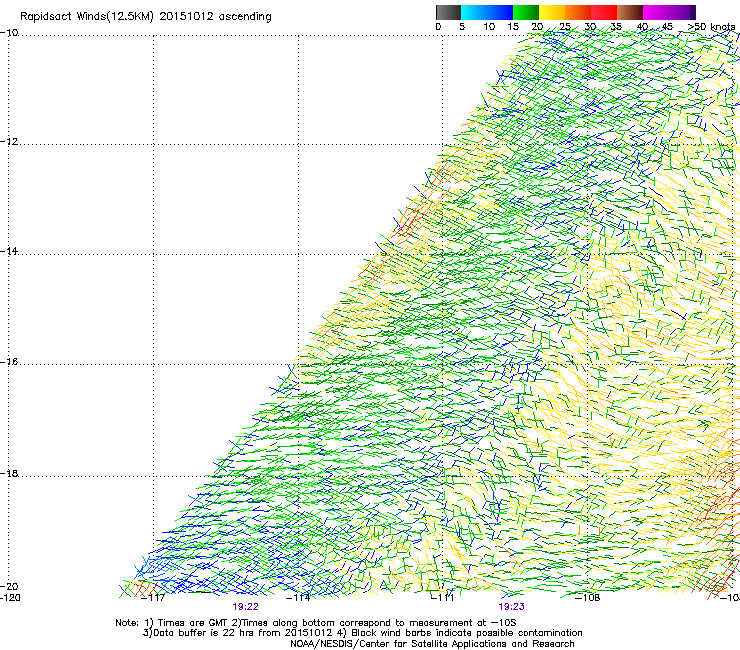Click the '-14' latitude axis label
The width and height of the screenshot is (740, 650).
coord(9,251)
